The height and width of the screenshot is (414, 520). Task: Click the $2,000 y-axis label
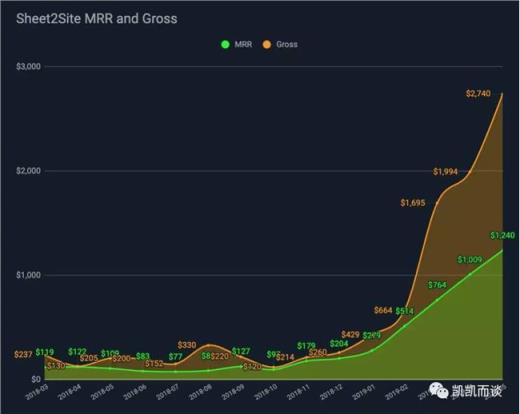coord(28,171)
